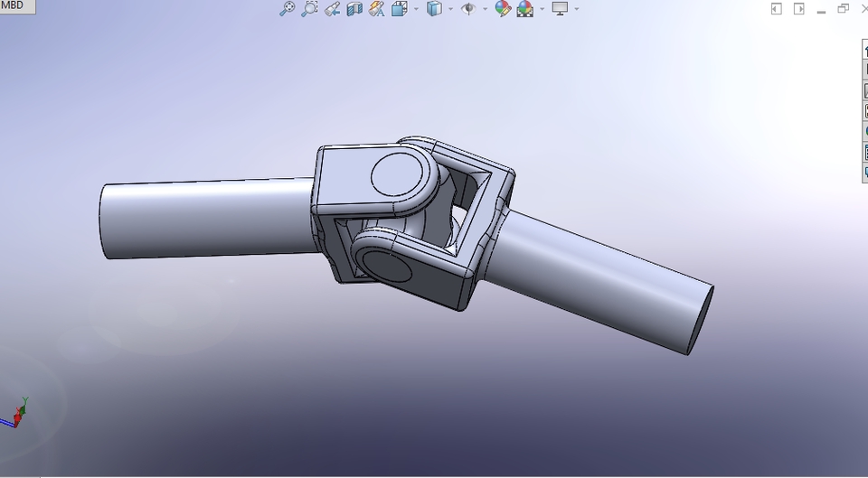Open the View Settings dropdown arrow
Viewport: 868px width, 478px height.
pos(577,9)
